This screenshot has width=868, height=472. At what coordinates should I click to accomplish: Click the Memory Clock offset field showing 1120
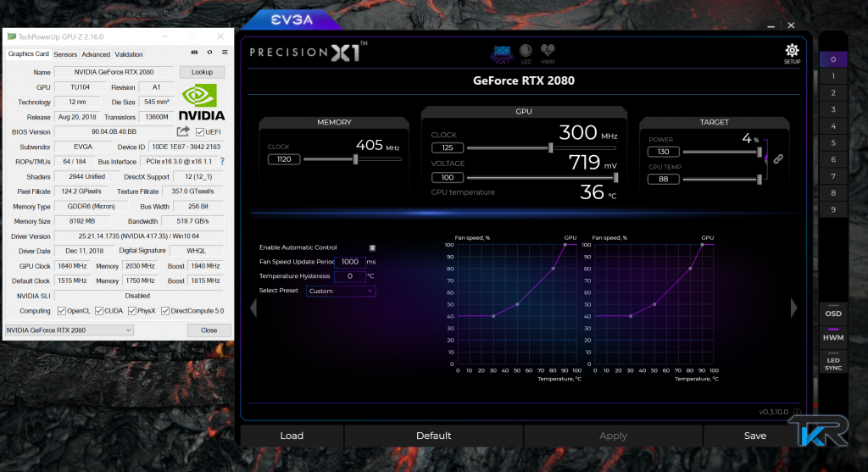coord(283,159)
